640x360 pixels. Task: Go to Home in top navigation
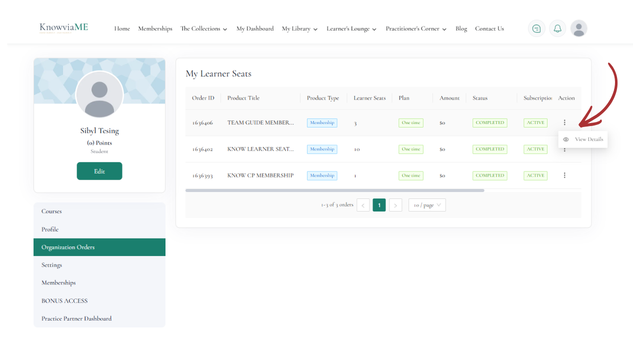(122, 29)
